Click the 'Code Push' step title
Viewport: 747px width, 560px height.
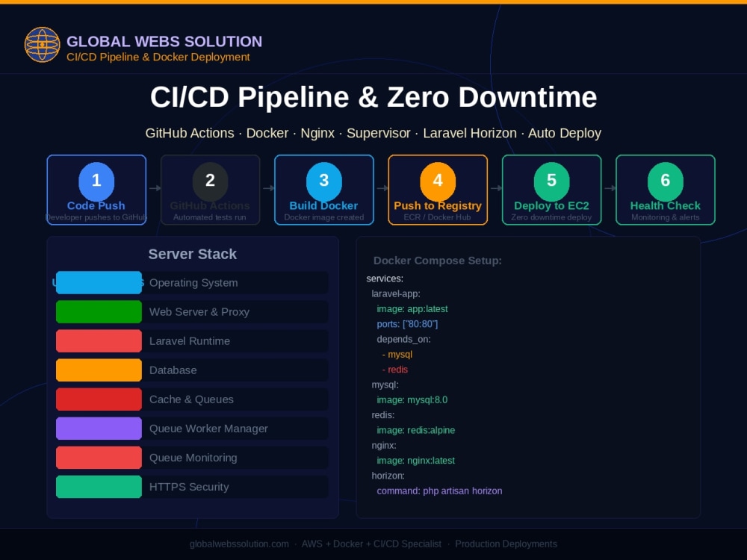coord(96,206)
